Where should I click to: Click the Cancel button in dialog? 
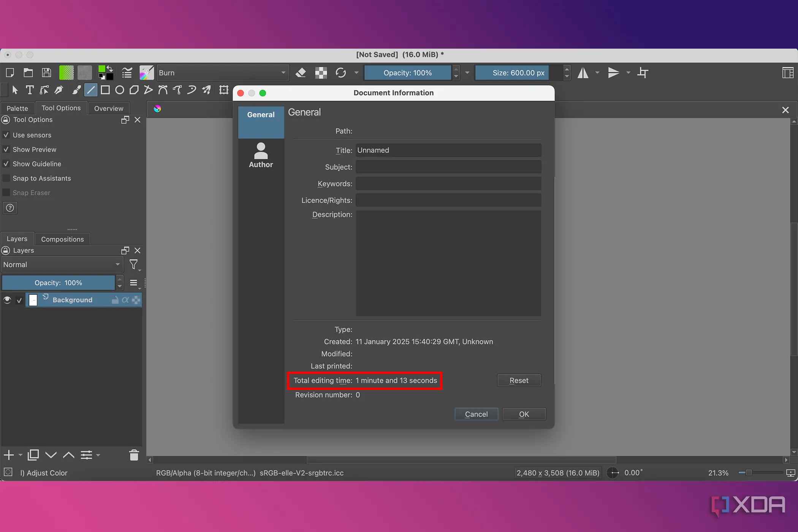point(476,414)
